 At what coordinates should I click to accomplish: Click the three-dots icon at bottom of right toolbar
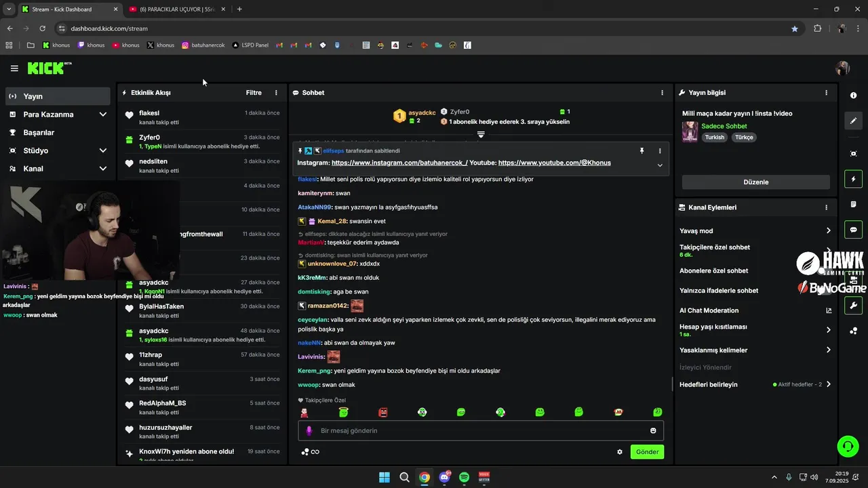pyautogui.click(x=854, y=331)
